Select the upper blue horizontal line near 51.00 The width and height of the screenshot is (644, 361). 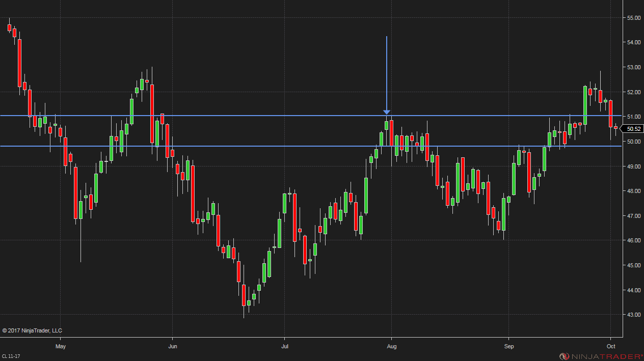pyautogui.click(x=311, y=116)
